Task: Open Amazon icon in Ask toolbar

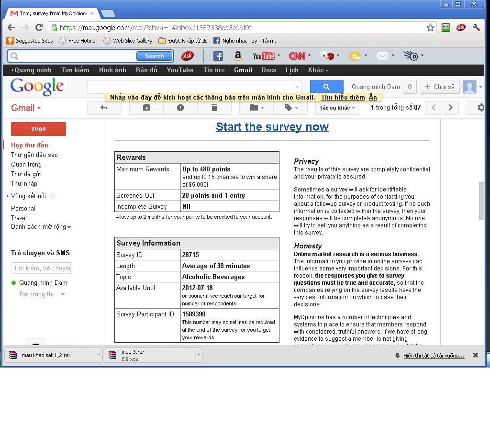Action: click(238, 56)
